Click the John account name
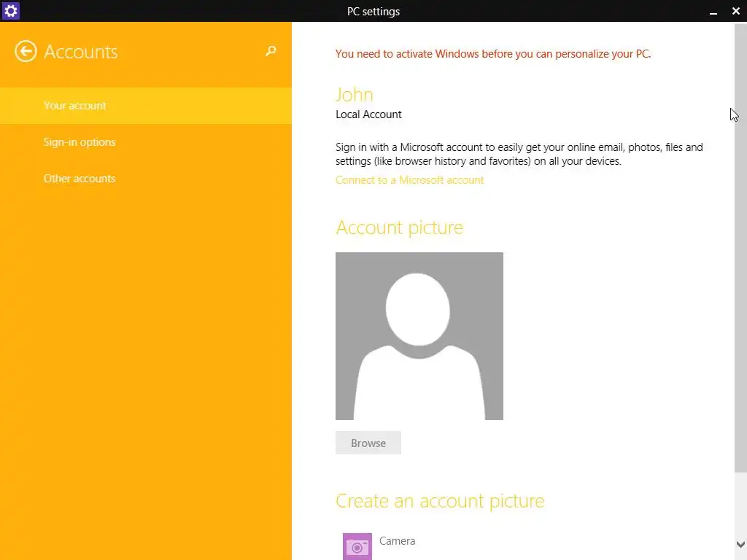Image resolution: width=747 pixels, height=560 pixels. [355, 95]
